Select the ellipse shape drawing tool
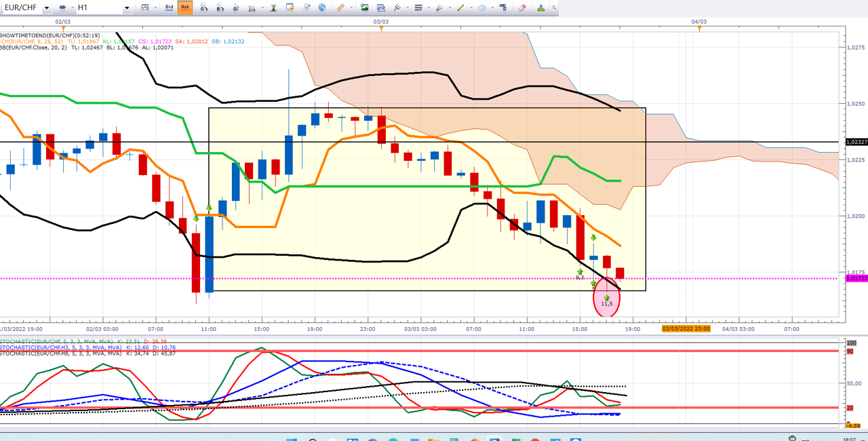The width and height of the screenshot is (868, 441). tap(481, 7)
